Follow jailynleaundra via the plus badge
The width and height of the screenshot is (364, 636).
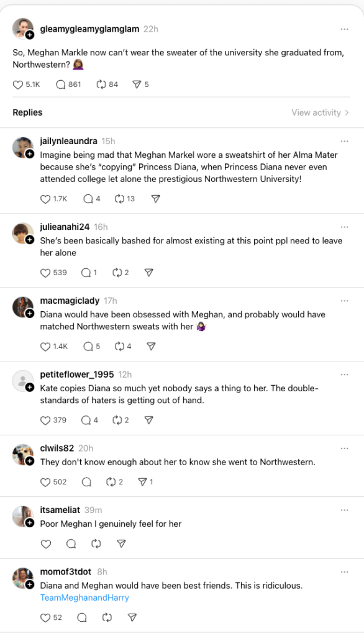click(29, 155)
